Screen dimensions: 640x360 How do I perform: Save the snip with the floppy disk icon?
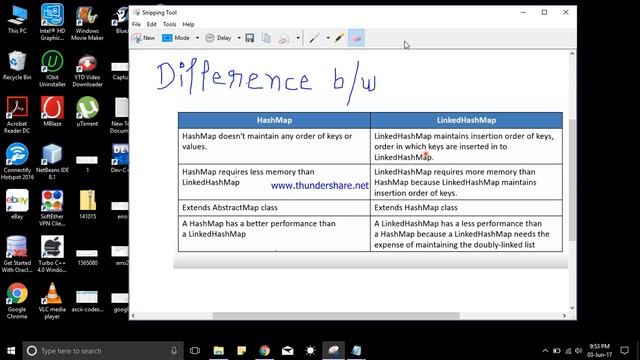250,38
